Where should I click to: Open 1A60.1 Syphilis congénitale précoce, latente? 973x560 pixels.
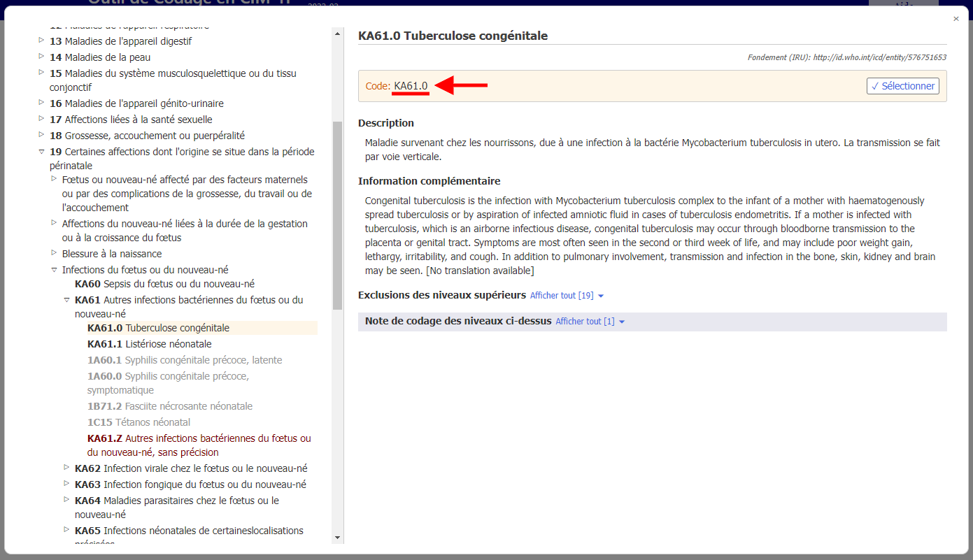pos(185,360)
